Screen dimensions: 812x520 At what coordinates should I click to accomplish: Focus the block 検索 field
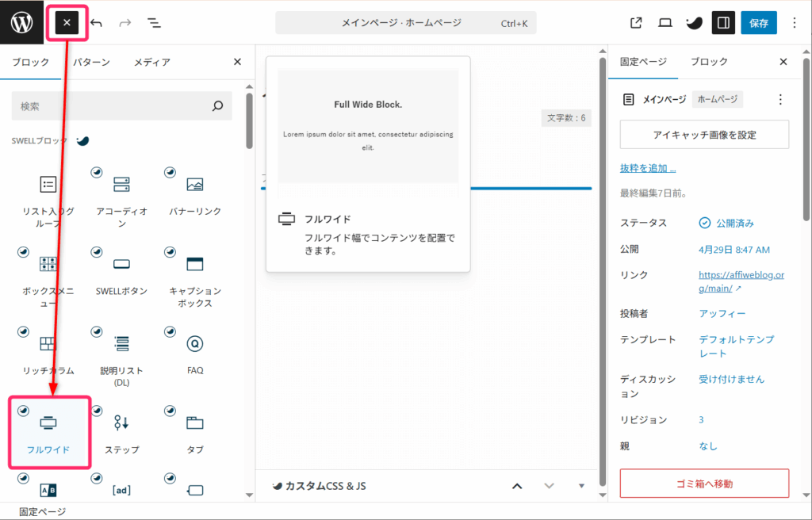[121, 106]
